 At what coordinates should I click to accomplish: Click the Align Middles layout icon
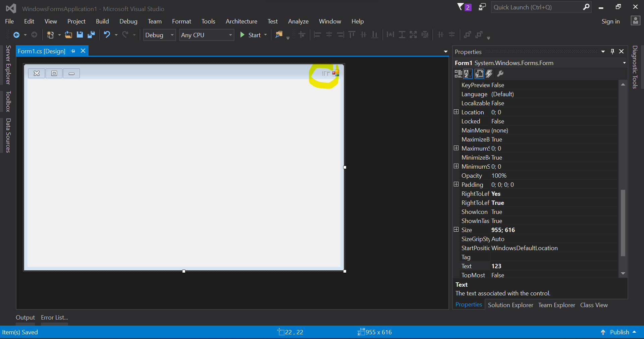[x=363, y=35]
